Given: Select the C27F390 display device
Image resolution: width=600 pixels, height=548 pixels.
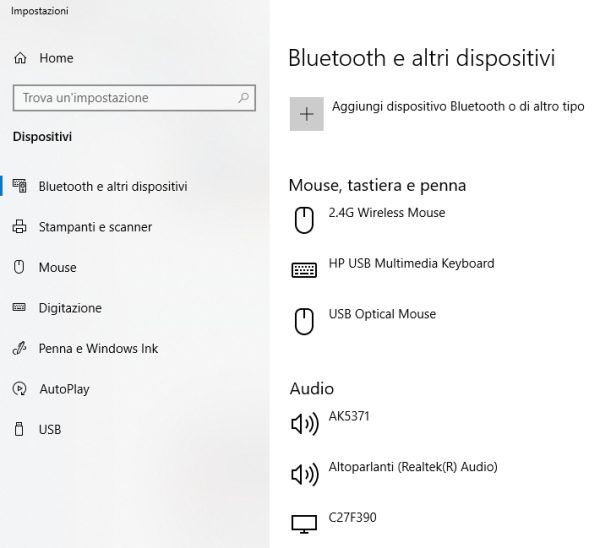Looking at the screenshot, I should pyautogui.click(x=352, y=517).
